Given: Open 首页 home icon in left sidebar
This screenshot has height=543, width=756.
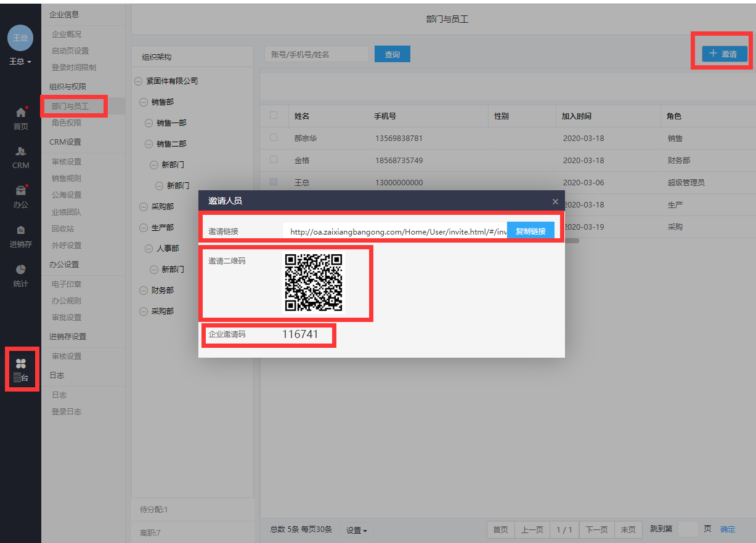Looking at the screenshot, I should [21, 113].
